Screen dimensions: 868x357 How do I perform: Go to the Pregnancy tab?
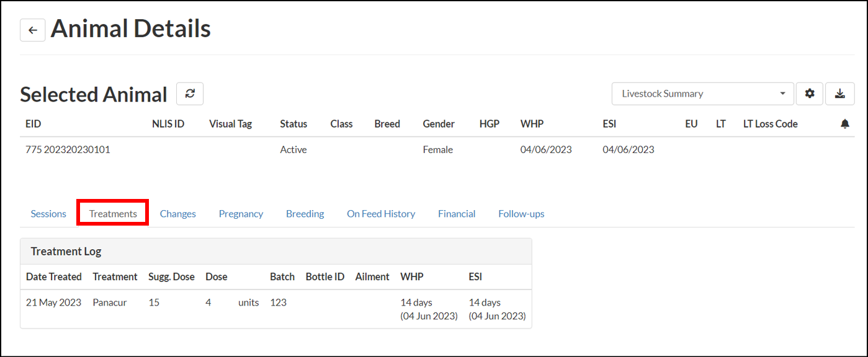pos(241,214)
